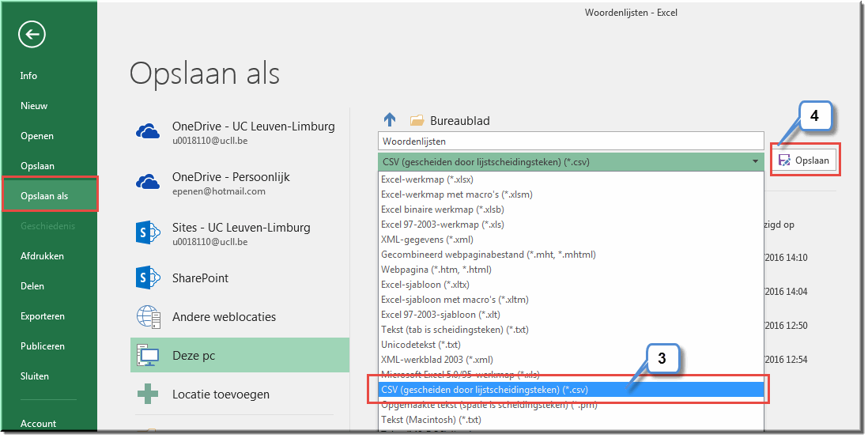This screenshot has height=438, width=868.
Task: Click the Opslaan save button
Action: point(806,160)
